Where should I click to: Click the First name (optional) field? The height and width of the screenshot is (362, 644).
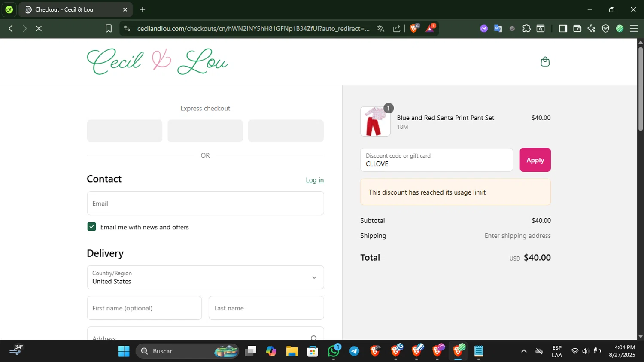pyautogui.click(x=144, y=308)
